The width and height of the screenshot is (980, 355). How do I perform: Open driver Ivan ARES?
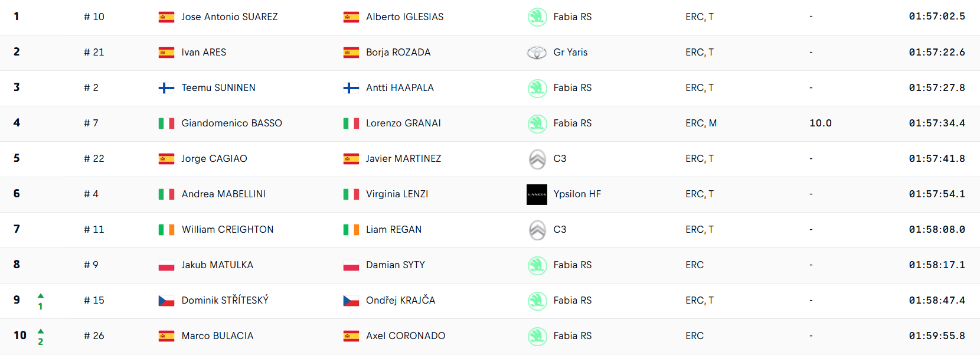pos(204,53)
